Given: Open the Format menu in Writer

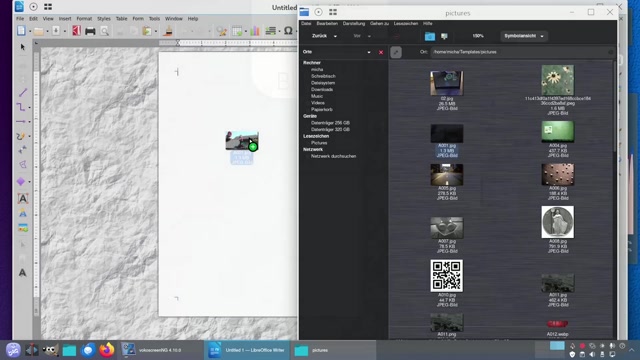Looking at the screenshot, I should [84, 19].
